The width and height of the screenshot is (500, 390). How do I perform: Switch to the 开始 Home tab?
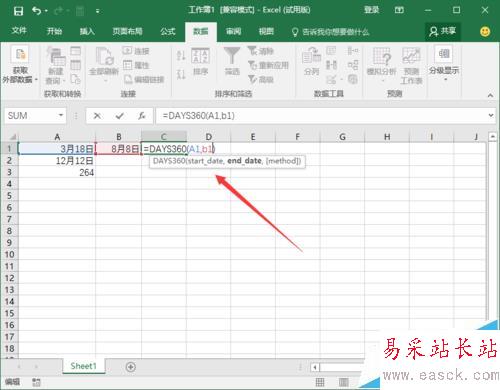pyautogui.click(x=54, y=31)
